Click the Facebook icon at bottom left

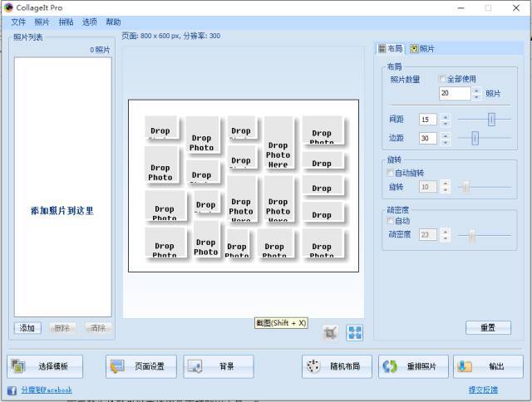tap(12, 390)
